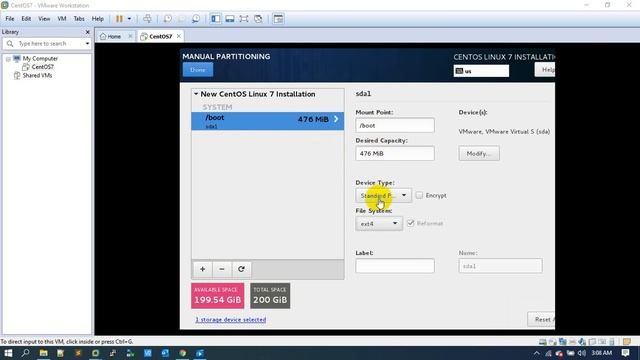Viewport: 640px width, 360px height.
Task: Click the Done button
Action: point(198,70)
